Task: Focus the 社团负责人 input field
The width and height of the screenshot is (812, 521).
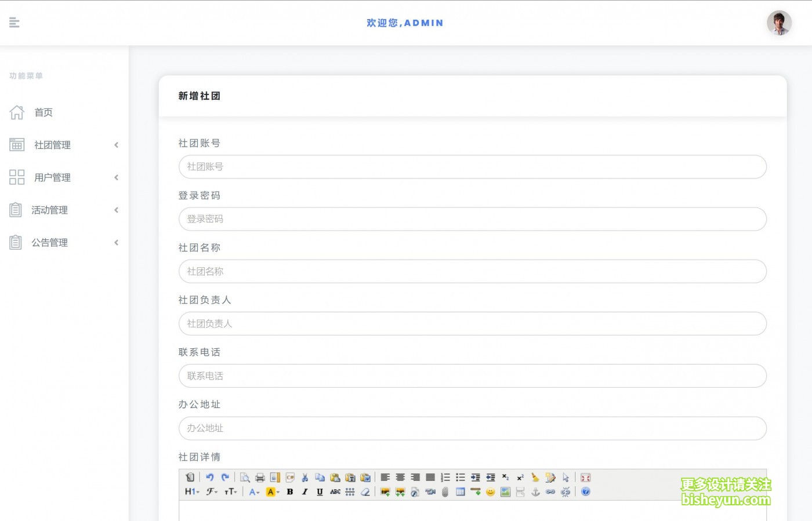Action: point(473,323)
